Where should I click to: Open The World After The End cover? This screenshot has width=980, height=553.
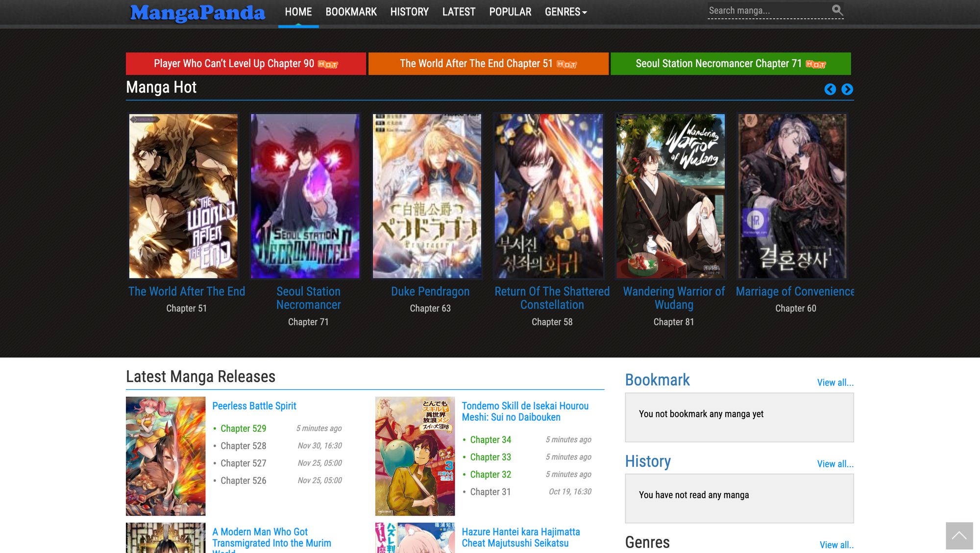[x=183, y=196]
